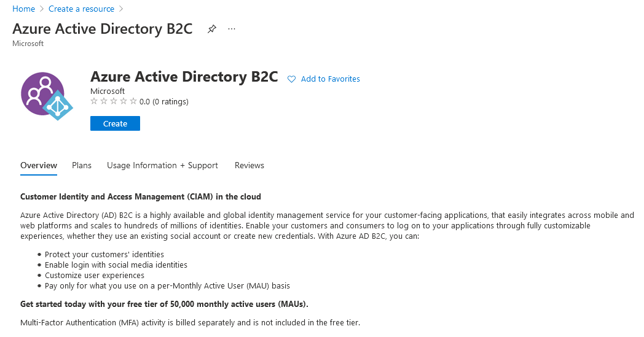Click the second rating star
Viewport: 644px width, 337px height.
pyautogui.click(x=104, y=101)
